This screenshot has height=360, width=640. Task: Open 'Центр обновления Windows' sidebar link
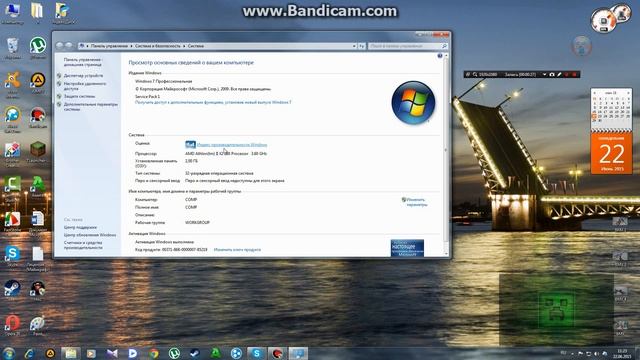pos(90,235)
